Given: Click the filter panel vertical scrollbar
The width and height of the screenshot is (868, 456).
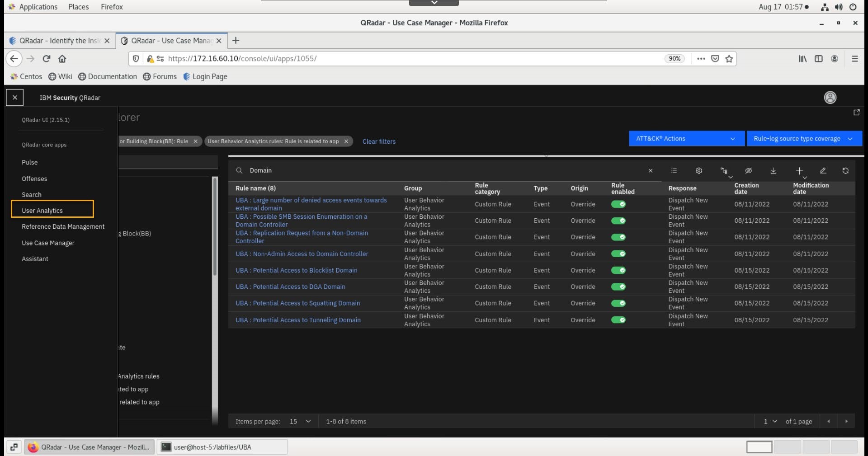Looking at the screenshot, I should (215, 226).
